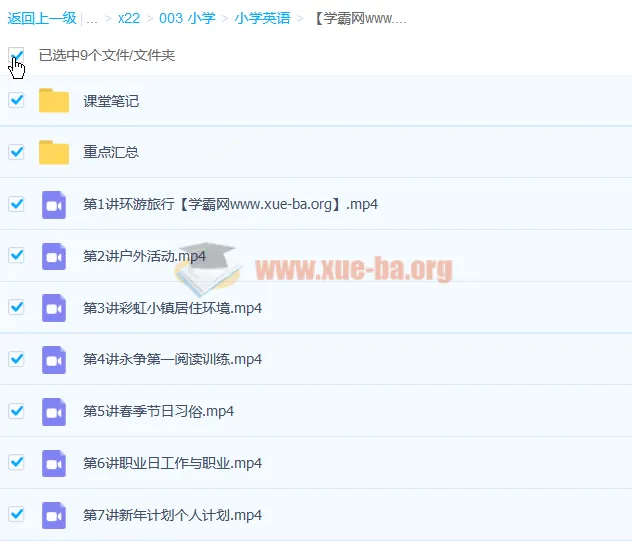Deselect checkbox for 第4讲永争第一阅读训练.mp4

[x=16, y=359]
